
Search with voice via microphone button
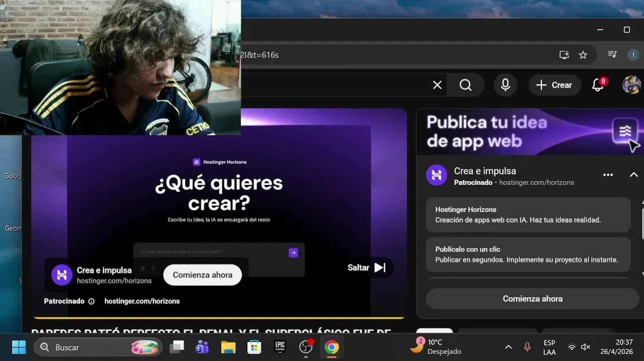(x=505, y=85)
